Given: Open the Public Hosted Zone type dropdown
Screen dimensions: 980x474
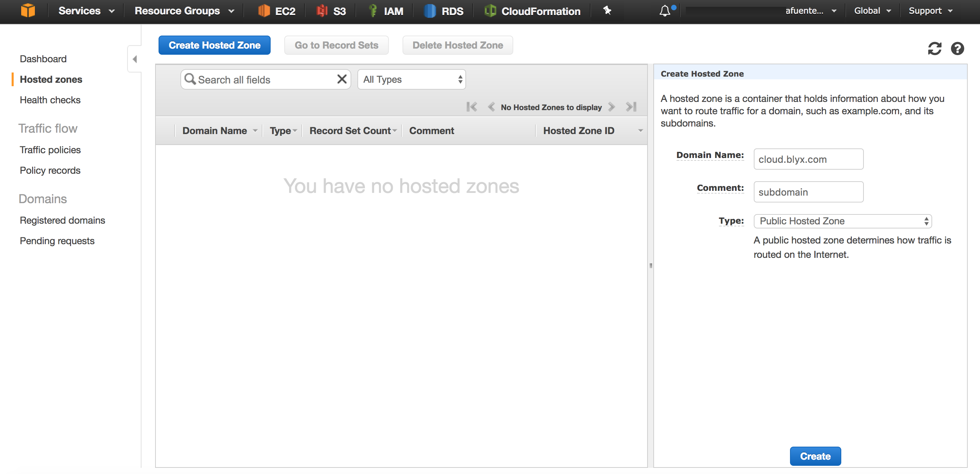Looking at the screenshot, I should click(842, 221).
